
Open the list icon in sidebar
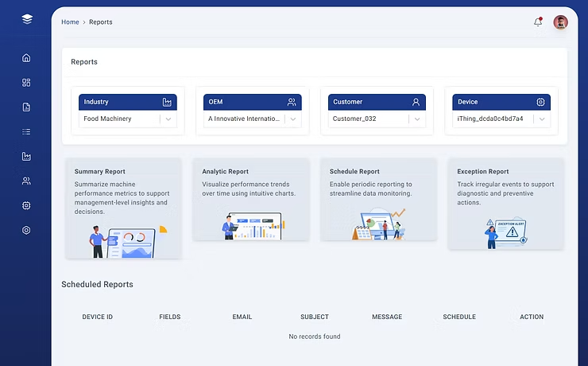(26, 132)
